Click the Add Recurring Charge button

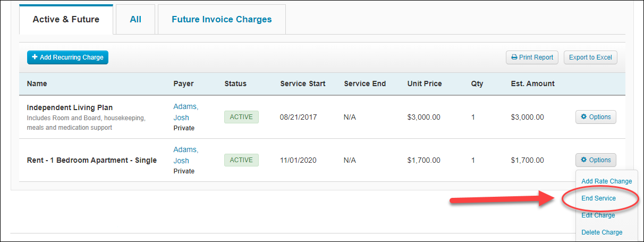tap(67, 57)
